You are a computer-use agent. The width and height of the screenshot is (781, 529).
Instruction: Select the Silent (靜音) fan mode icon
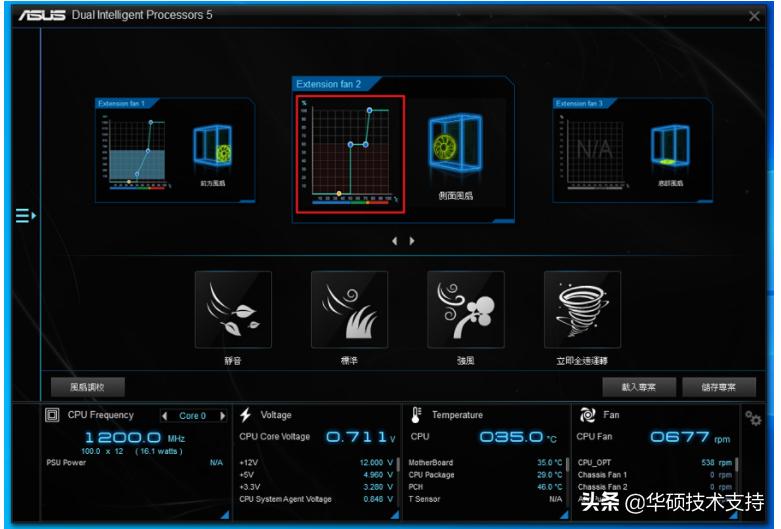click(233, 310)
